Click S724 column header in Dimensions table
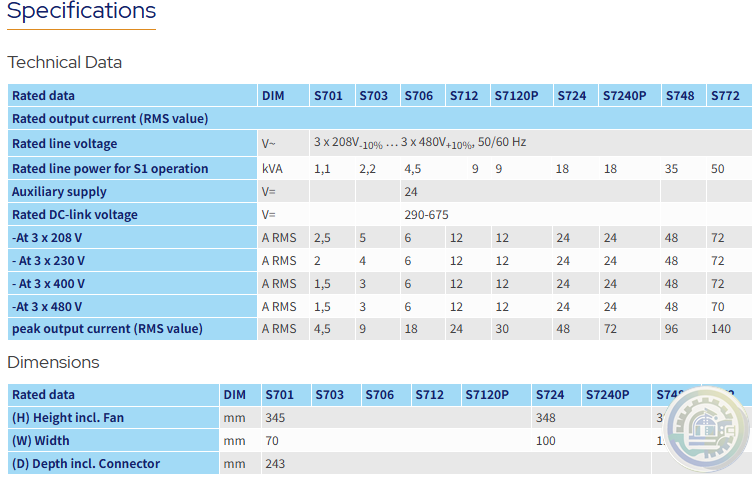The image size is (755, 481). click(x=550, y=395)
